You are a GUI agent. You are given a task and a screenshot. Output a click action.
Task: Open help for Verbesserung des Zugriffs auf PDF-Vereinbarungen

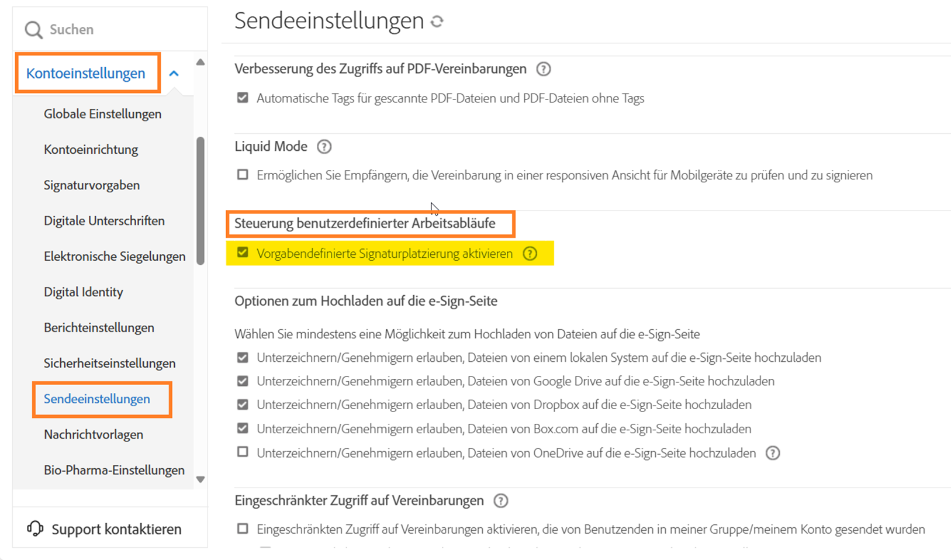point(544,69)
